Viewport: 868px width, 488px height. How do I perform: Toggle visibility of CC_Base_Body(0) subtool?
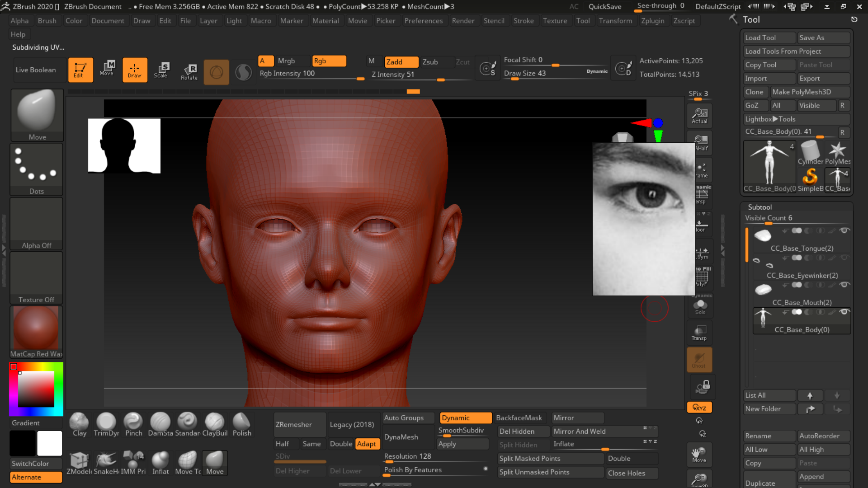click(x=844, y=312)
